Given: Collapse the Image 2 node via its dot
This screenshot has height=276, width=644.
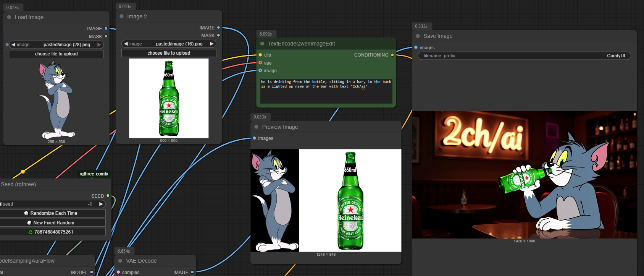Looking at the screenshot, I should (x=121, y=16).
